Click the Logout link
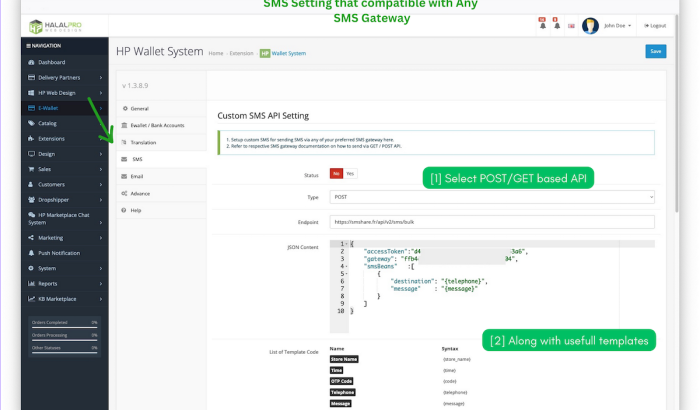The width and height of the screenshot is (700, 410). [x=655, y=26]
